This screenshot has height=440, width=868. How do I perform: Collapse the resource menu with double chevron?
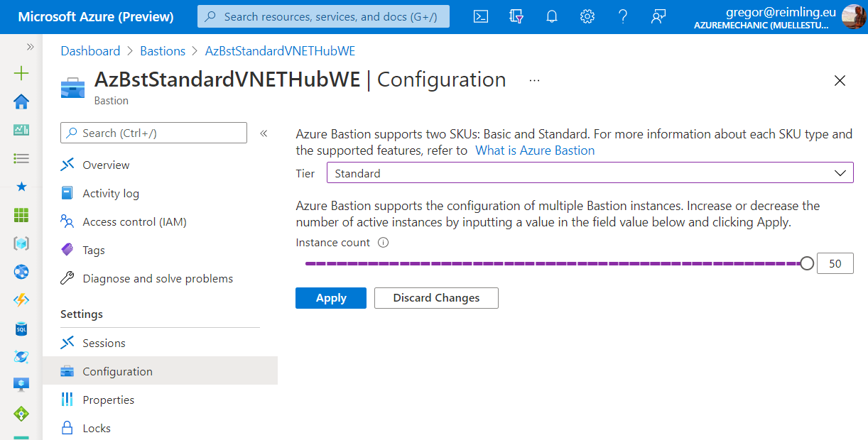click(x=263, y=133)
